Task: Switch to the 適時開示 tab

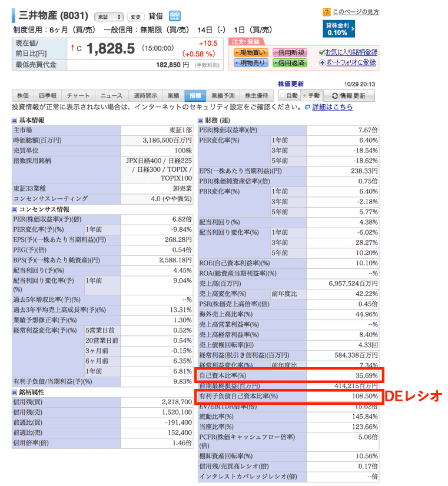Action: 145,96
